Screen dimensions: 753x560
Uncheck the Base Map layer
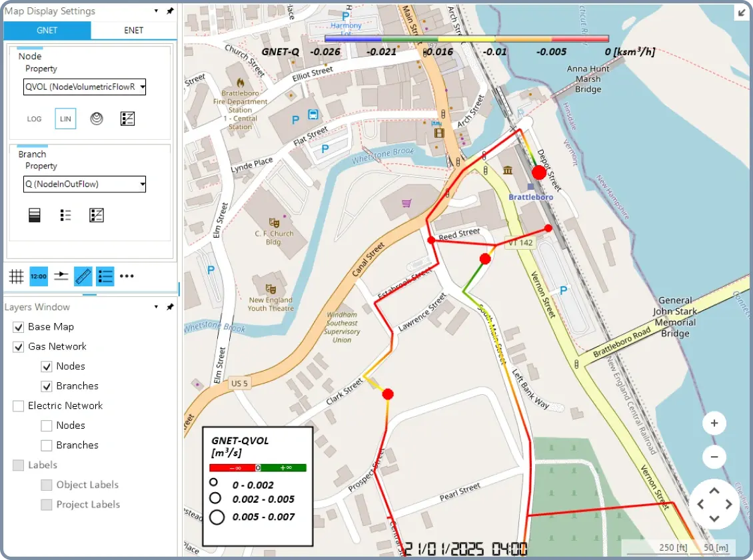pos(19,327)
